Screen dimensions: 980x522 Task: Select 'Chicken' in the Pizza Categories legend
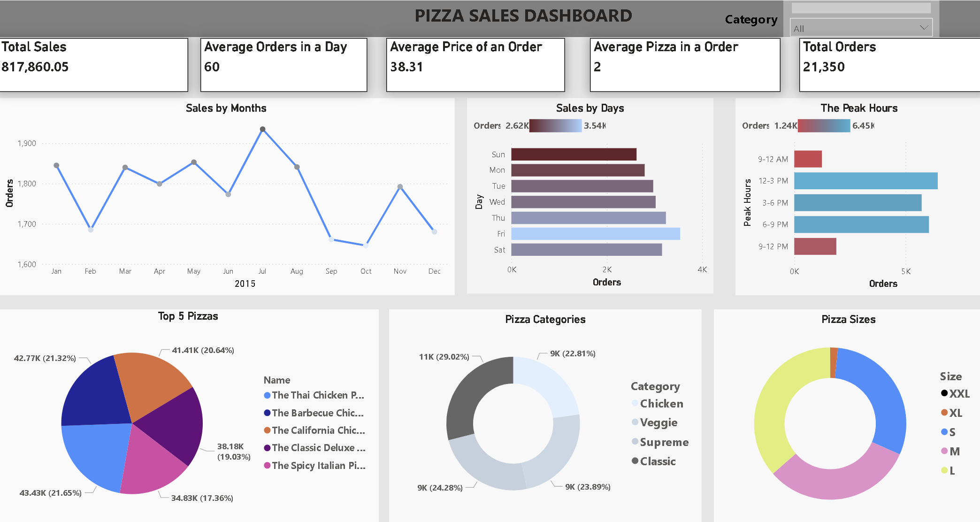click(x=659, y=404)
